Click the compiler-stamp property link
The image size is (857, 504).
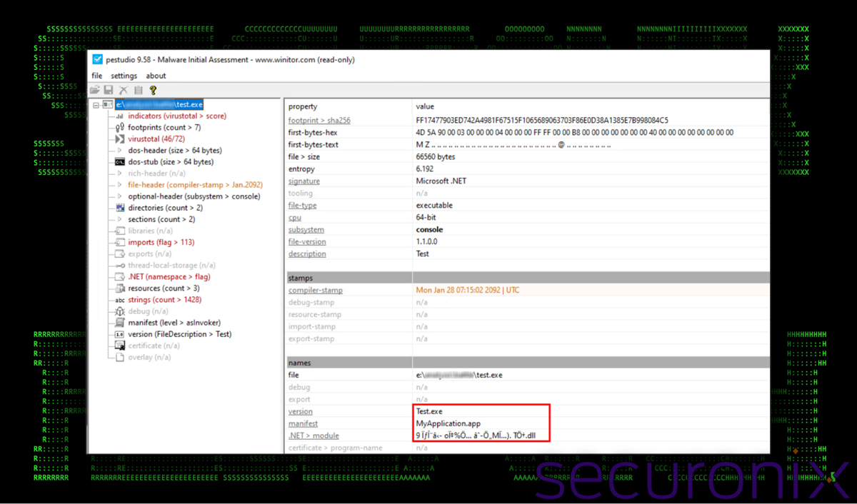pyautogui.click(x=315, y=291)
